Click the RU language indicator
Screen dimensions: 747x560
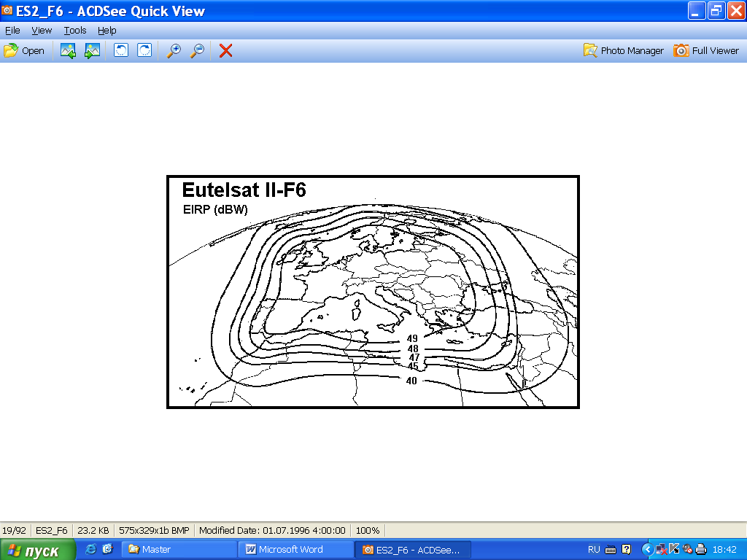[x=594, y=550]
